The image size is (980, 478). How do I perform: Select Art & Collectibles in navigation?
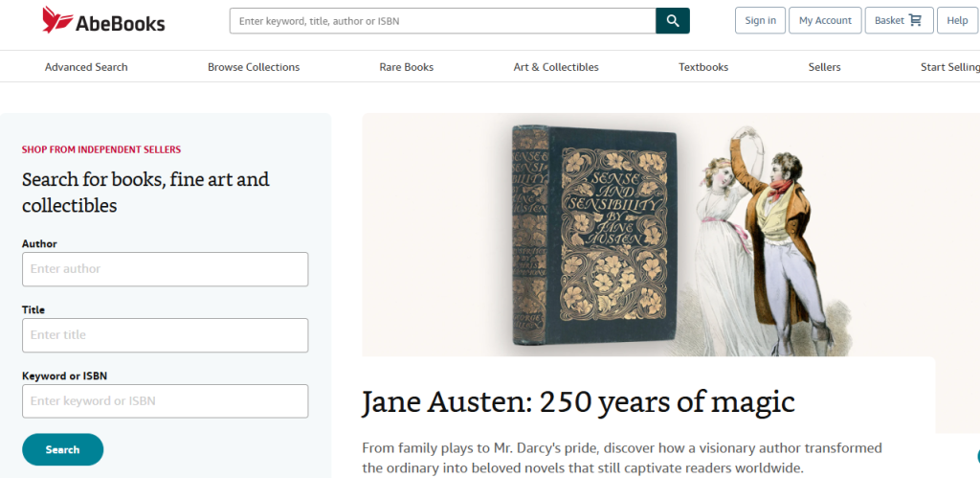(x=556, y=67)
